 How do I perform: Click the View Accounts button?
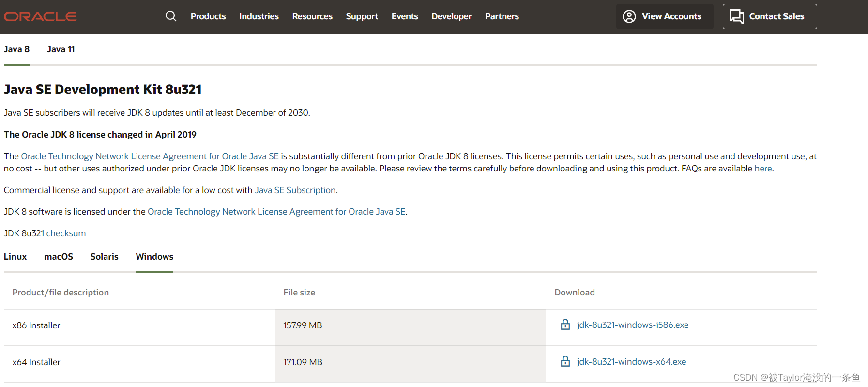(665, 16)
